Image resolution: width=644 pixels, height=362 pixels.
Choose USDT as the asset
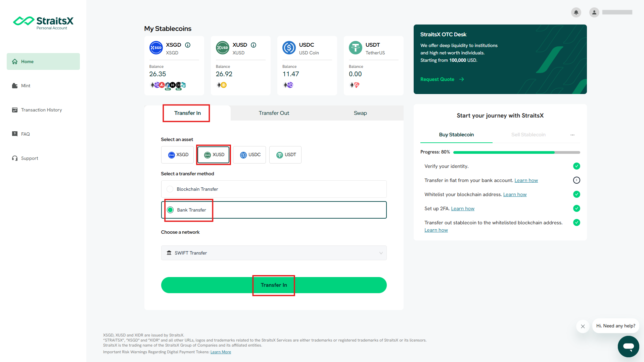click(285, 155)
